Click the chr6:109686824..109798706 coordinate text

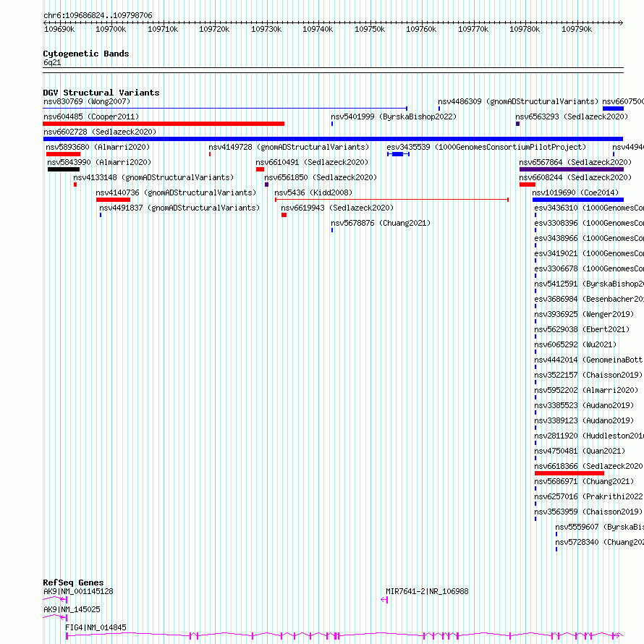coord(98,15)
